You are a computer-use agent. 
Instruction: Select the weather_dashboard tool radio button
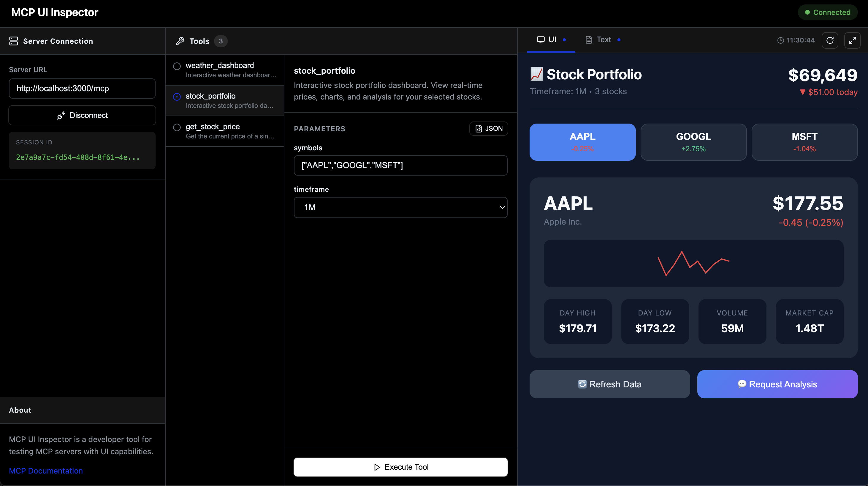177,66
